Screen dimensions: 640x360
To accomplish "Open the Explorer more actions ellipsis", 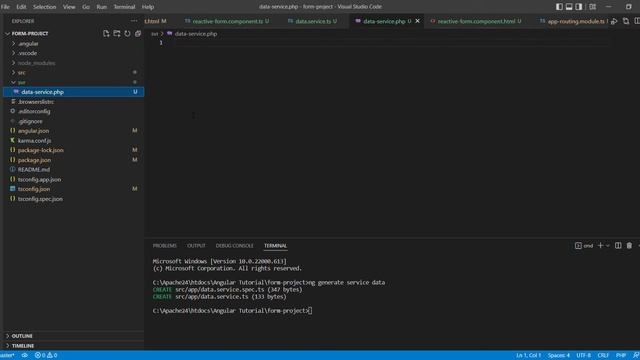I will pos(134,21).
